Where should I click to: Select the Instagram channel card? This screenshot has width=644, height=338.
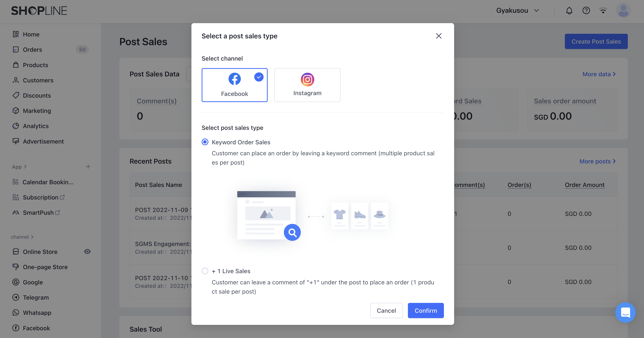click(307, 85)
